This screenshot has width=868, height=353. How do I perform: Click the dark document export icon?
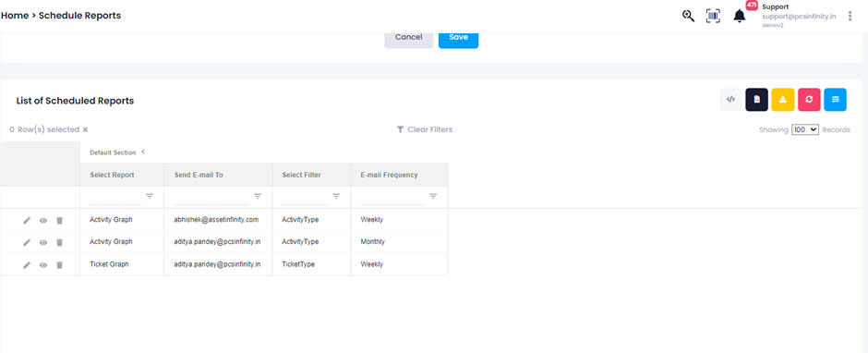tap(757, 100)
